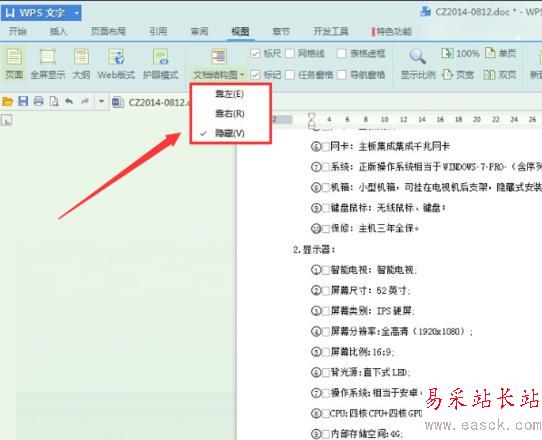The width and height of the screenshot is (542, 440).
Task: Undo the last action
Action: [x=69, y=101]
